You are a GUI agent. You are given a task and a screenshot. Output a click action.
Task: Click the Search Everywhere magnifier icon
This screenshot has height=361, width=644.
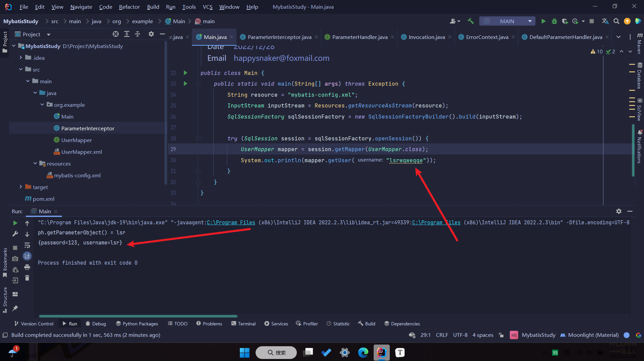click(x=616, y=21)
